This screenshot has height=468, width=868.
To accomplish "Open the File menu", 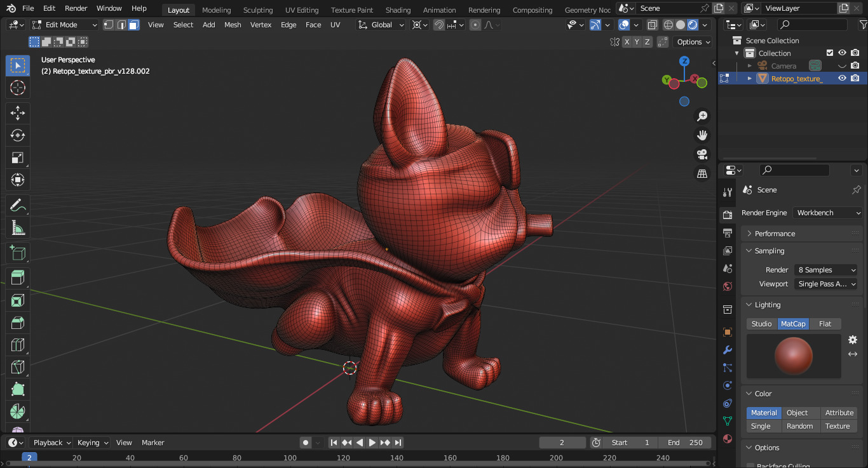I will click(28, 8).
